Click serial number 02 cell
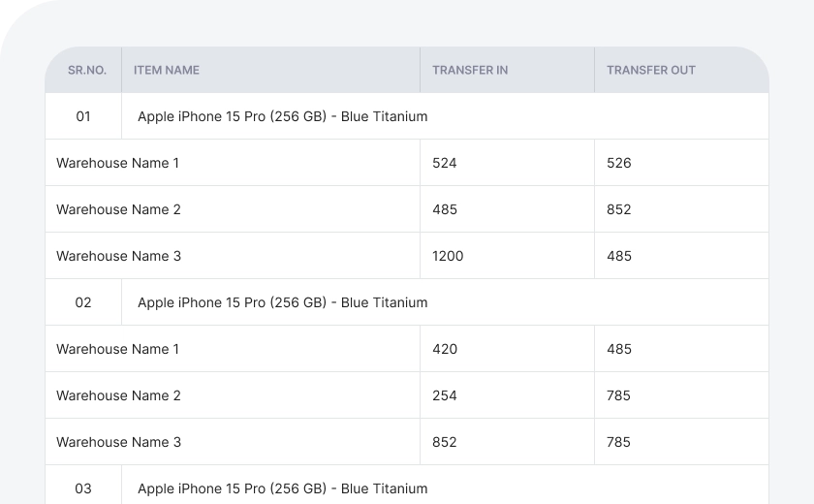This screenshot has width=814, height=504. point(83,302)
